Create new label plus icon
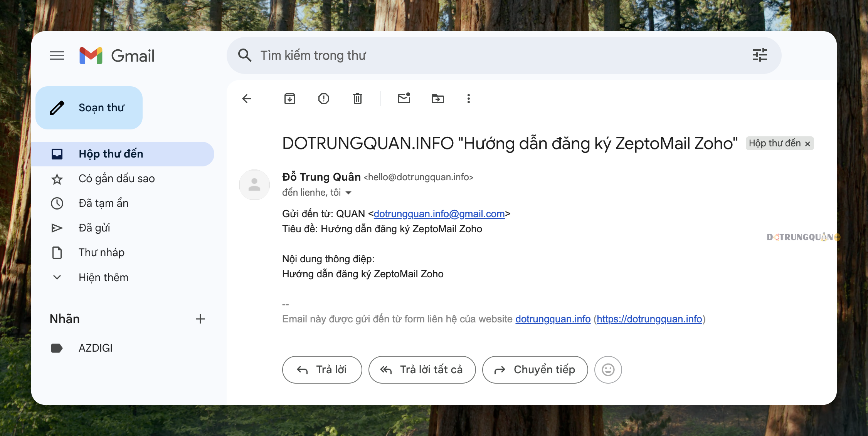 200,319
